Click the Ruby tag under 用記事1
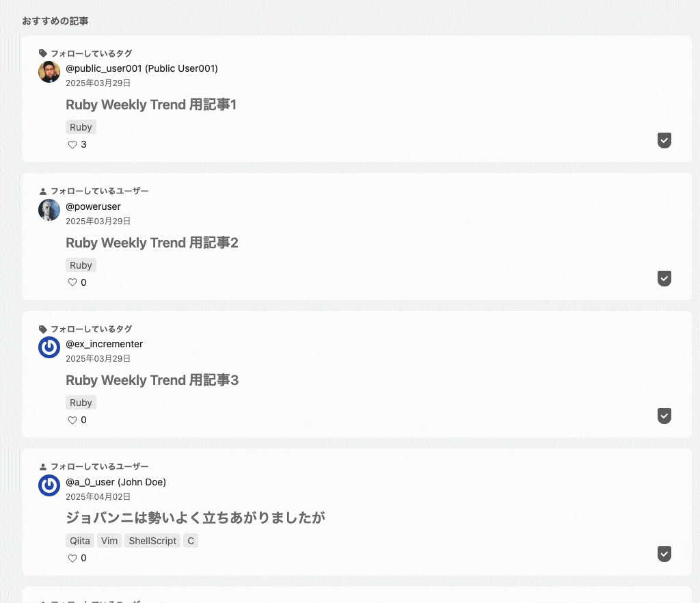This screenshot has height=603, width=700. point(81,126)
